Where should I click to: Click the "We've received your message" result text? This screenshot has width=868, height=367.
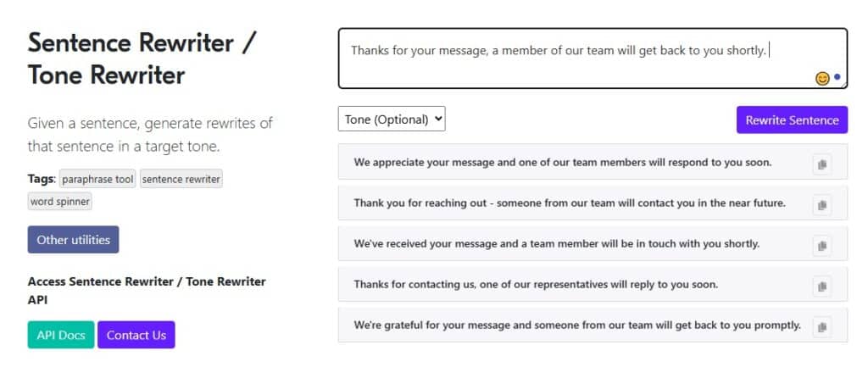click(556, 243)
